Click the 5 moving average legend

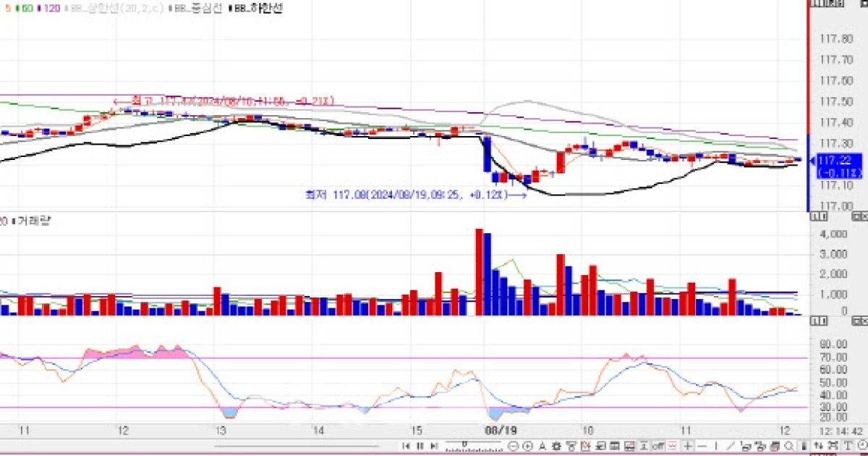click(7, 7)
